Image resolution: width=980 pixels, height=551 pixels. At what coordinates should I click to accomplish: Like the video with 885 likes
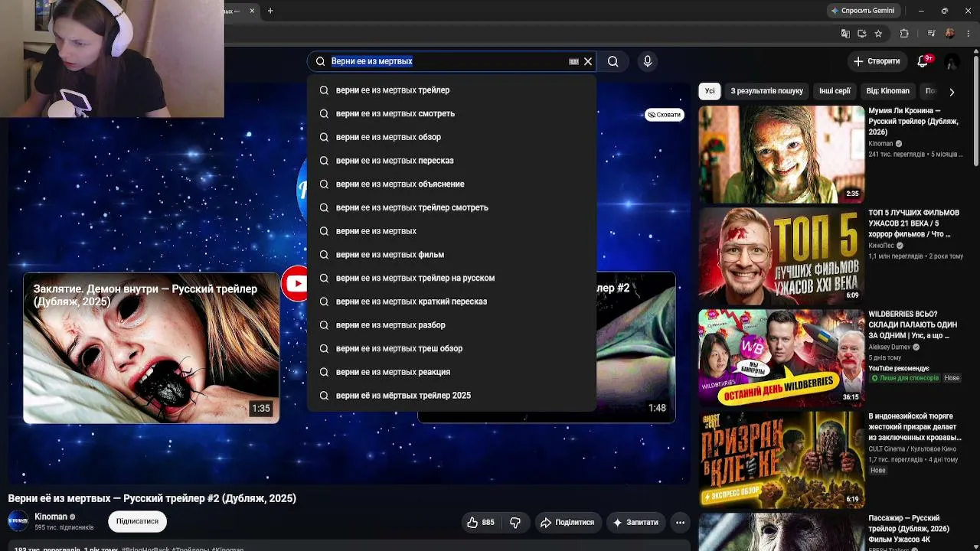coord(481,523)
